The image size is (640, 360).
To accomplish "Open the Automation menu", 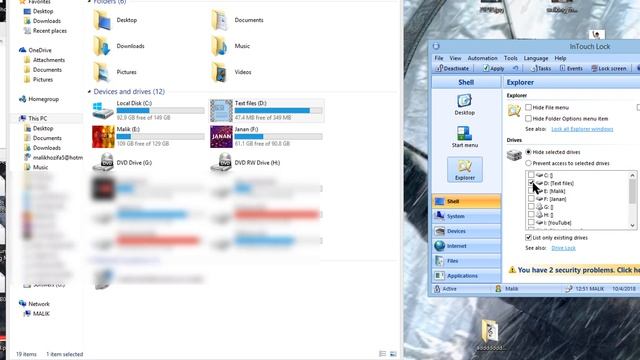I will click(x=482, y=58).
